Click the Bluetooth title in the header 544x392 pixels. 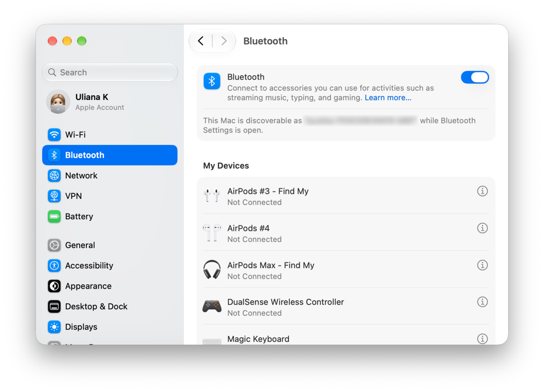(265, 41)
